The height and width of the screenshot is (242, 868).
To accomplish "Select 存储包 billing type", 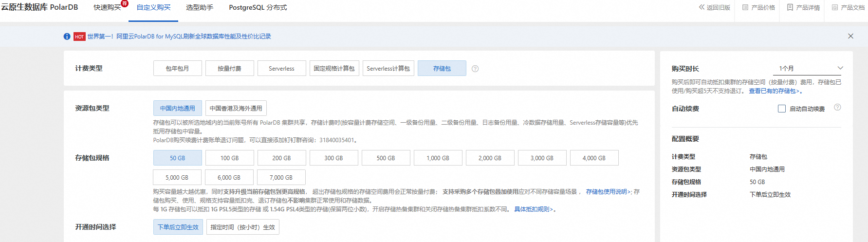I will (442, 68).
